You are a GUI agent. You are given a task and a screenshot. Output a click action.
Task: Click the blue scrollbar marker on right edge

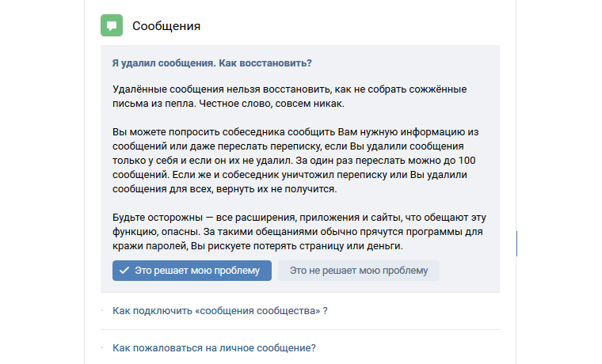click(516, 244)
